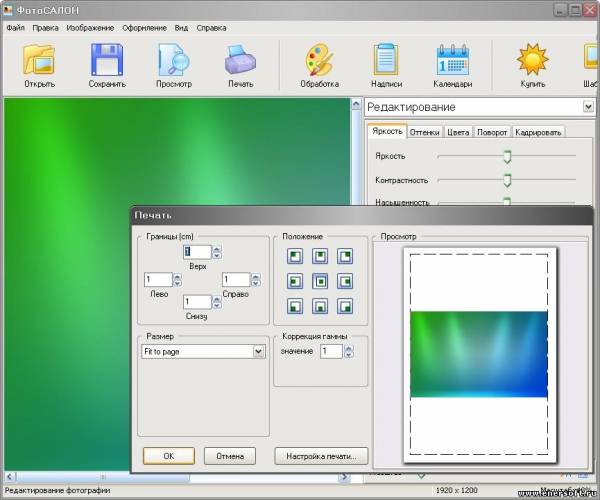Image resolution: width=600 pixels, height=500 pixels.
Task: Open Обработка palette tool
Action: [x=320, y=59]
